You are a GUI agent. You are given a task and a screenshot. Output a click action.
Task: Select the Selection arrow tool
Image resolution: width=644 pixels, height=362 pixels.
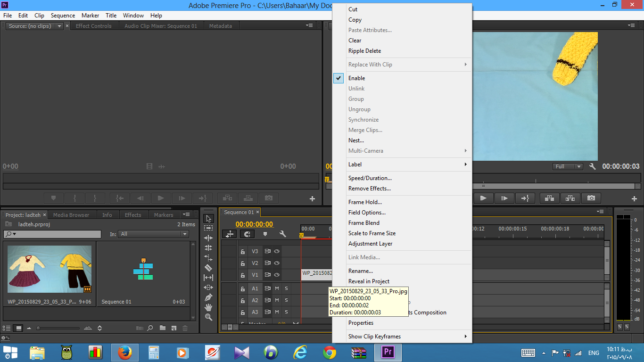pos(208,219)
